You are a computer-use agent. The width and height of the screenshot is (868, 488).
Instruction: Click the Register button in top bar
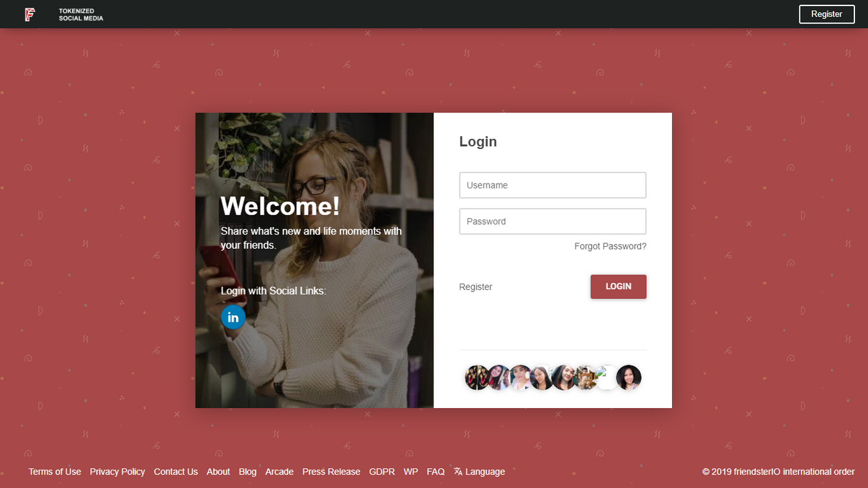(x=827, y=14)
